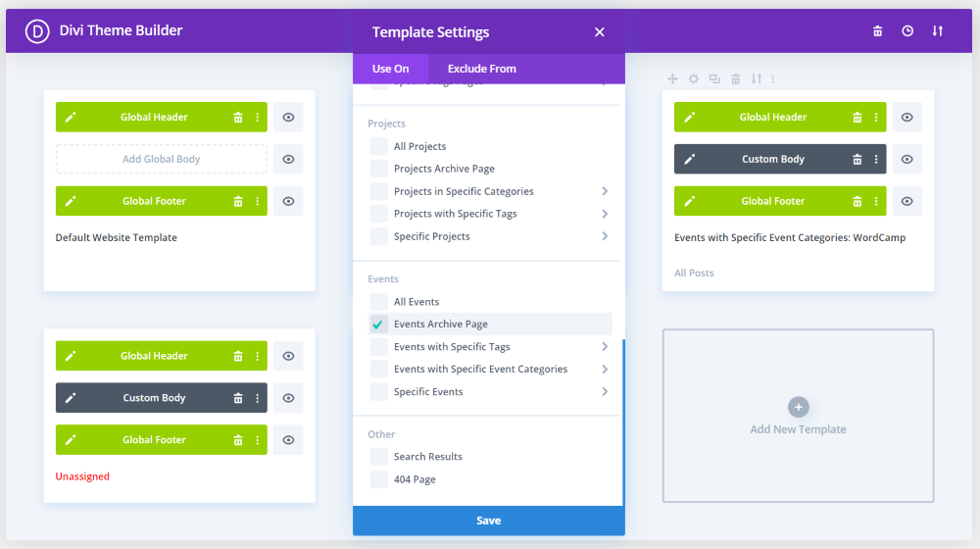Switch to the Exclude From tab

(482, 69)
